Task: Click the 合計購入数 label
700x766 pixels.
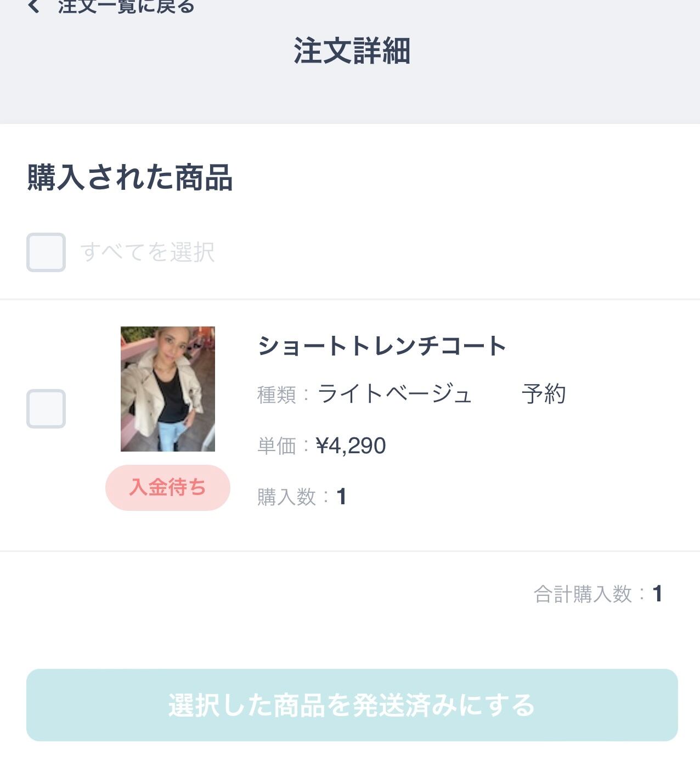Action: 583,594
